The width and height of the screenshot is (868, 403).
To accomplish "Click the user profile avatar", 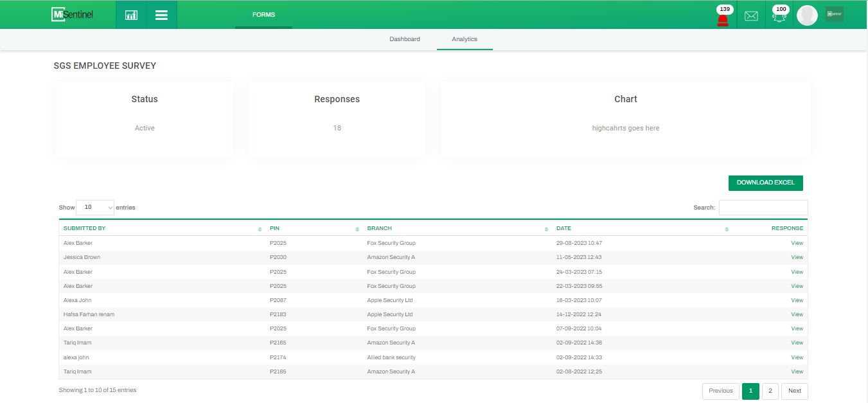I will (807, 15).
